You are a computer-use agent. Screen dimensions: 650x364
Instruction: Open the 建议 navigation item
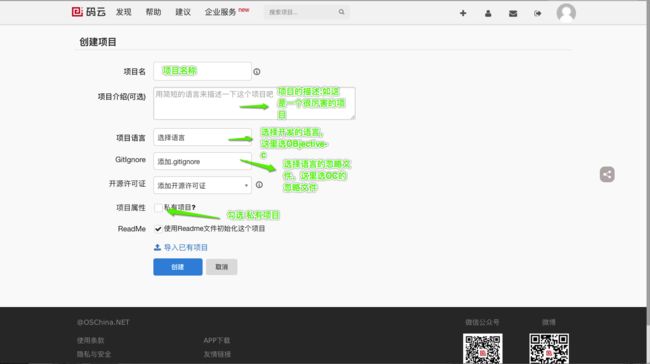click(x=183, y=12)
